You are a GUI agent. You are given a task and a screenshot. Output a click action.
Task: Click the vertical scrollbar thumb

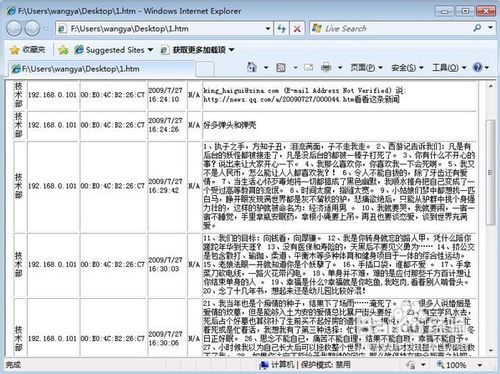pyautogui.click(x=490, y=172)
